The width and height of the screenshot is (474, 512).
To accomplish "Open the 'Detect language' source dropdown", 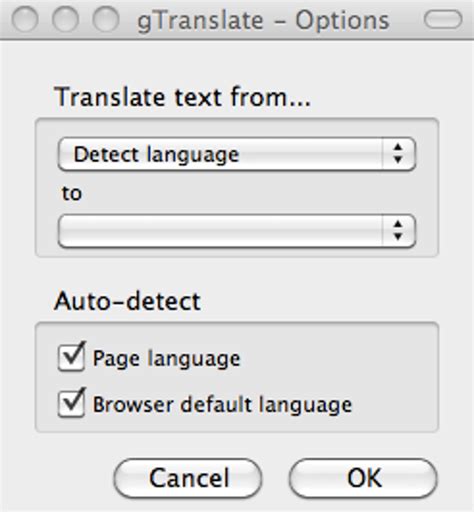I will (x=237, y=154).
